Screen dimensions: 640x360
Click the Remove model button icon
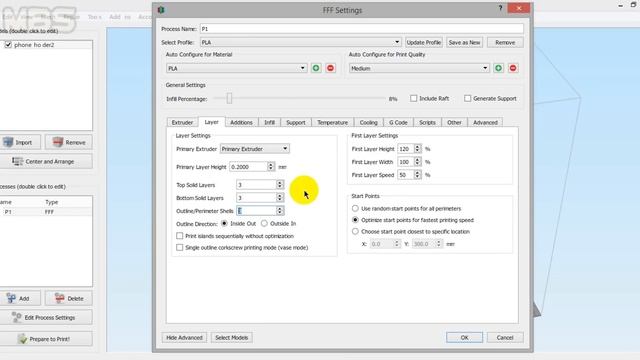click(x=58, y=142)
